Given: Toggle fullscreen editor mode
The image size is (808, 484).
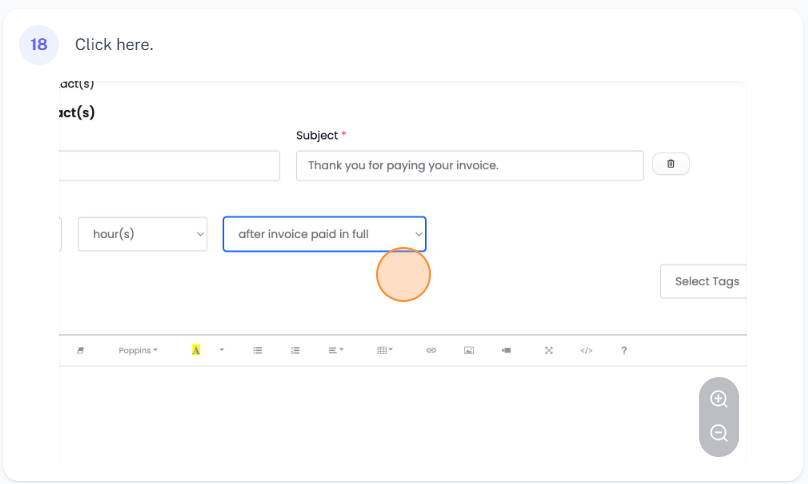Looking at the screenshot, I should click(x=548, y=351).
